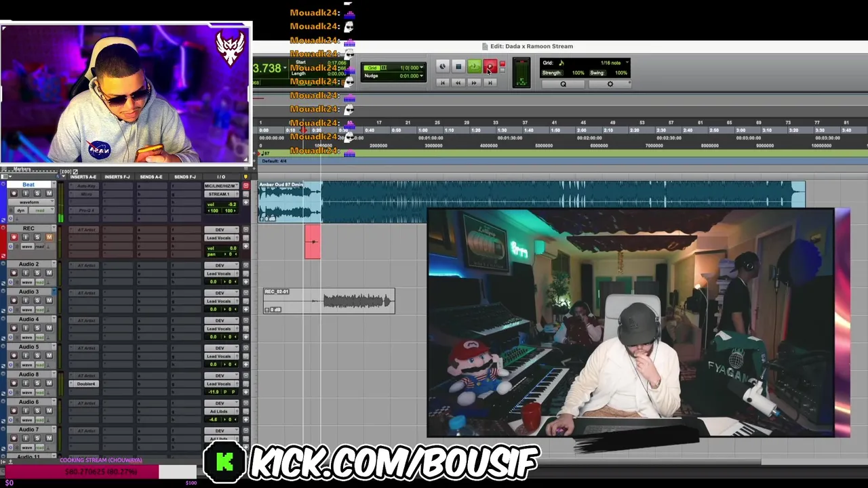
Task: Click INSERTS F-J column header
Action: click(117, 177)
